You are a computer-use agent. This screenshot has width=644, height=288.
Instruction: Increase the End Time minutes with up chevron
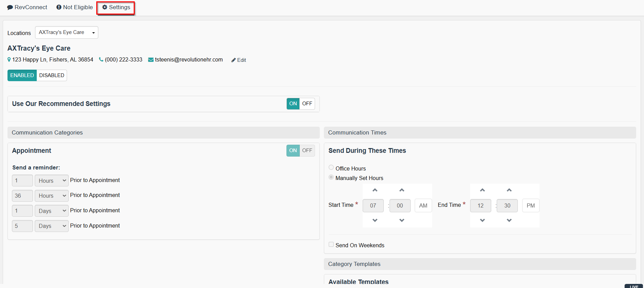509,190
